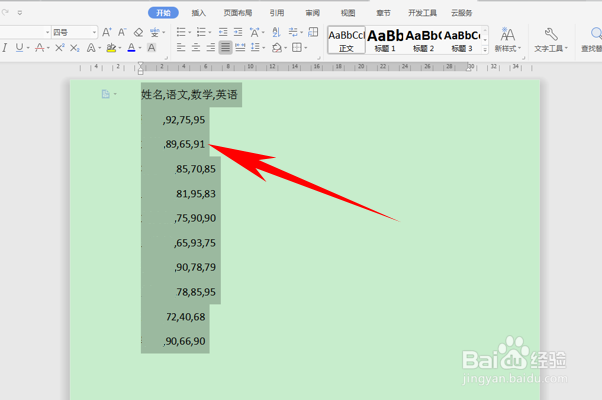Apply the 标题 2 style

pyautogui.click(x=423, y=40)
